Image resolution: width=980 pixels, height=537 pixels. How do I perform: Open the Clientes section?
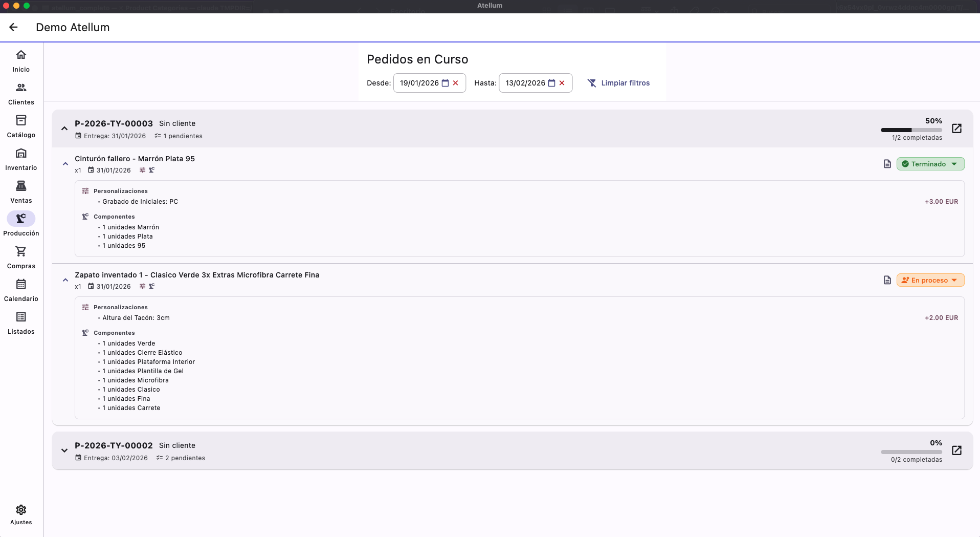21,94
